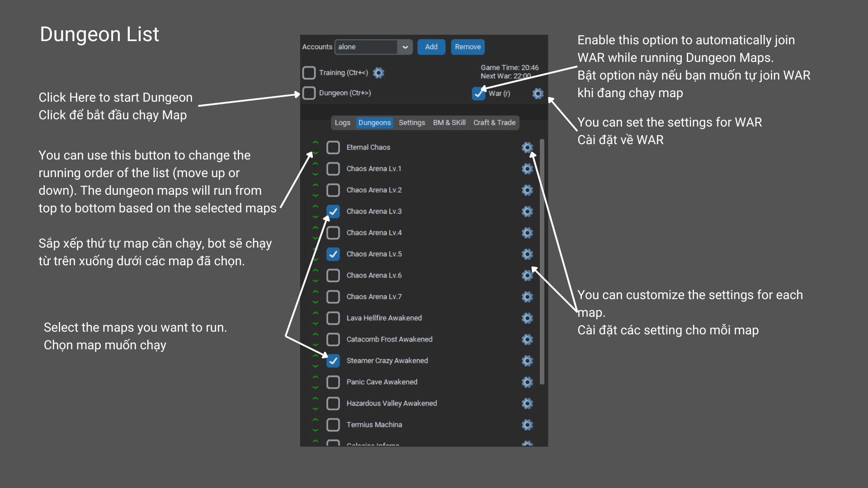Open WAR settings gear icon
This screenshot has height=488, width=868.
(x=538, y=94)
